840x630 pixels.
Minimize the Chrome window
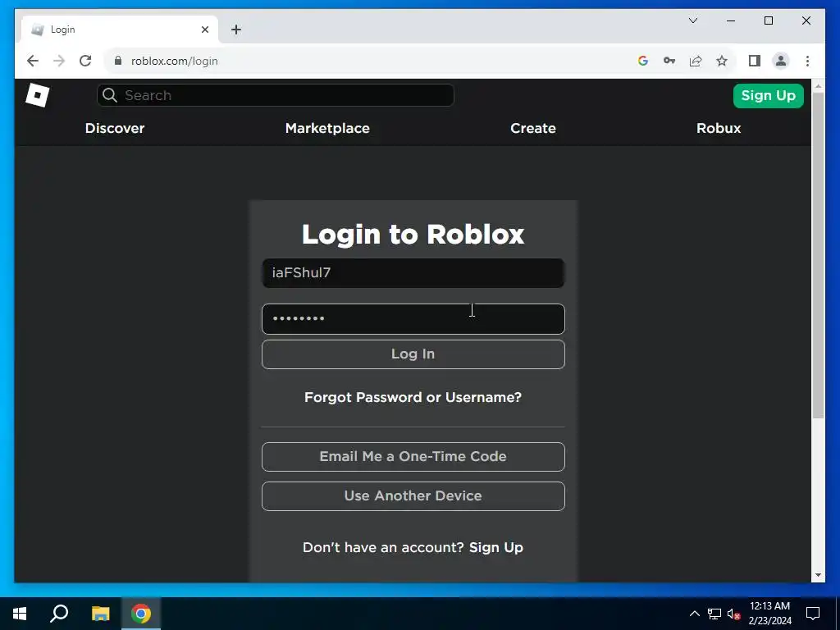[x=731, y=21]
